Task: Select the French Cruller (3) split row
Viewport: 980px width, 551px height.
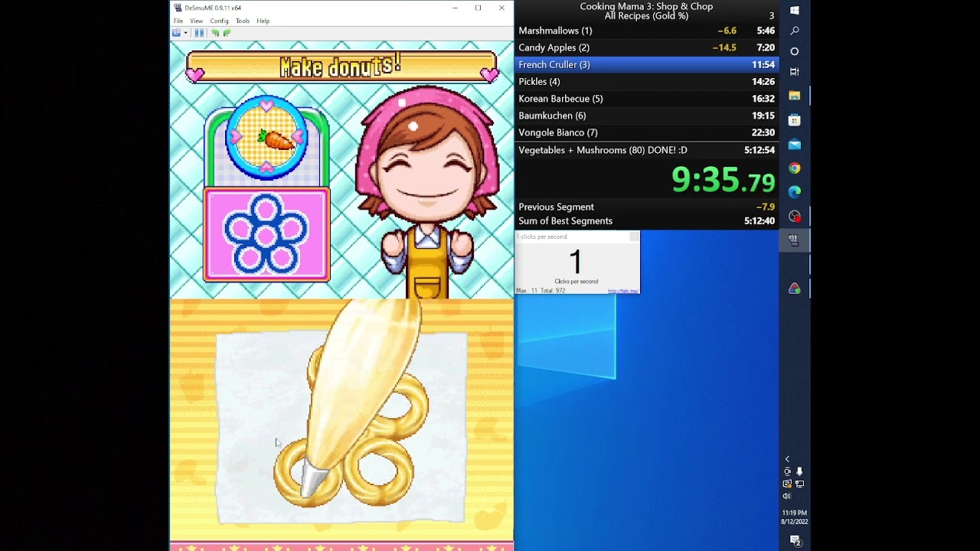Action: 647,64
